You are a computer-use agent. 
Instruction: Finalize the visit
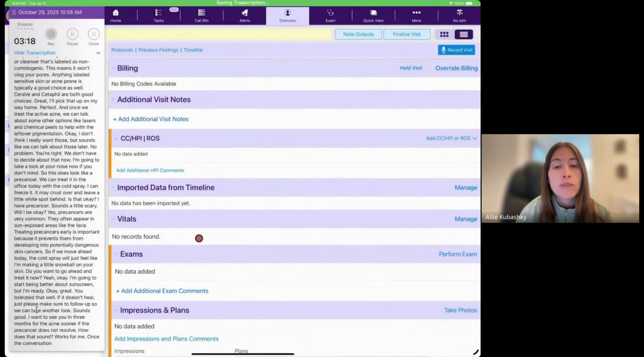click(406, 34)
